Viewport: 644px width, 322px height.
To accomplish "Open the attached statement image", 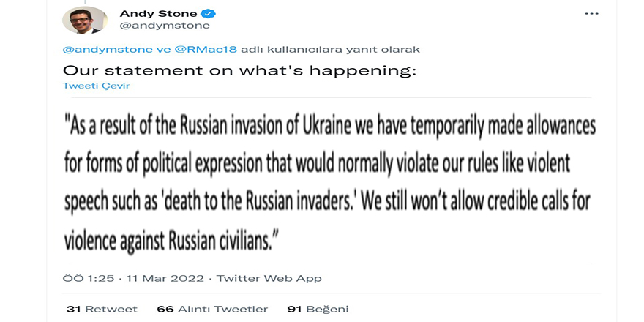I will [x=329, y=179].
